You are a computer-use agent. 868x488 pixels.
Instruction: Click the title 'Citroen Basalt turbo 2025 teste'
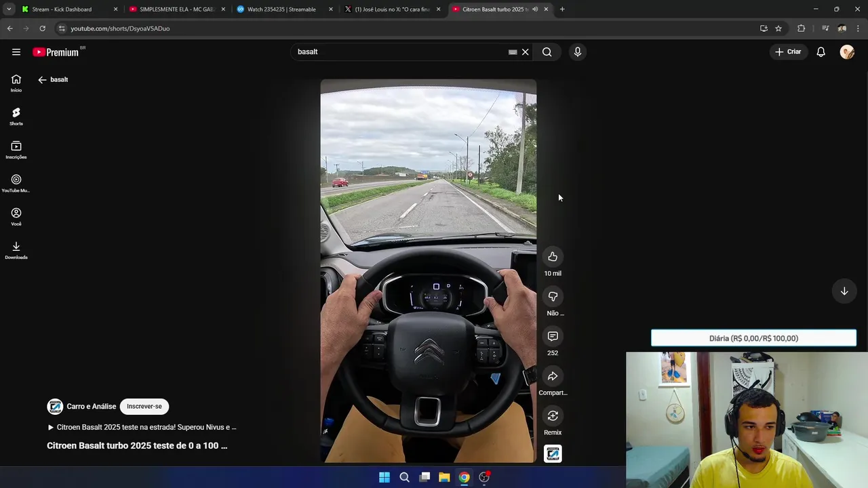137,445
